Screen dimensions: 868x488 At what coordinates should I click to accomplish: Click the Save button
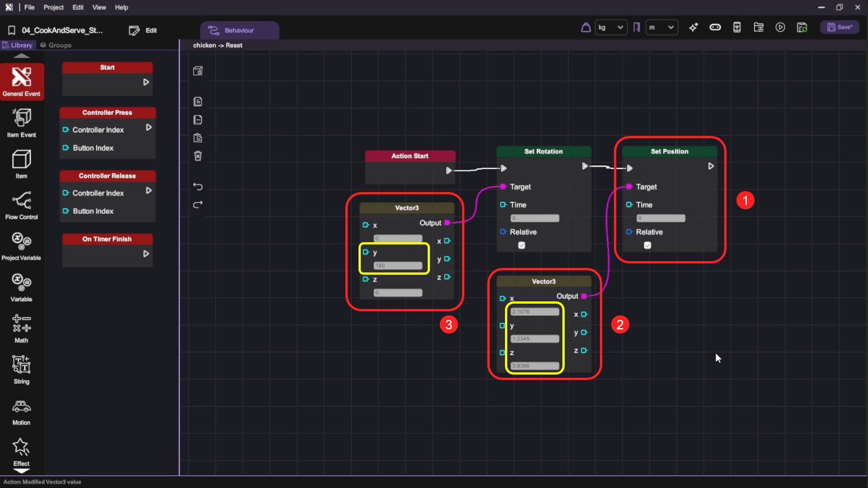[840, 27]
